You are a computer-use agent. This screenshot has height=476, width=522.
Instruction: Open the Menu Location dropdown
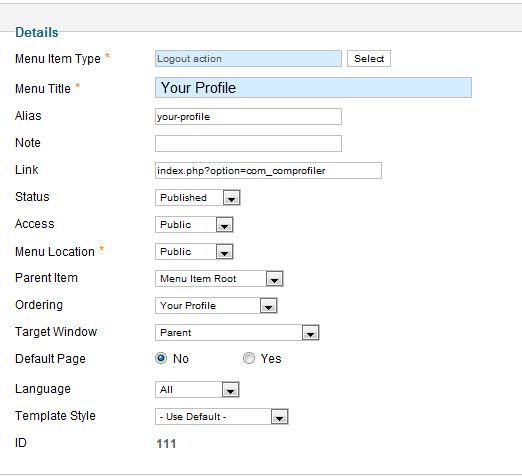(x=194, y=252)
